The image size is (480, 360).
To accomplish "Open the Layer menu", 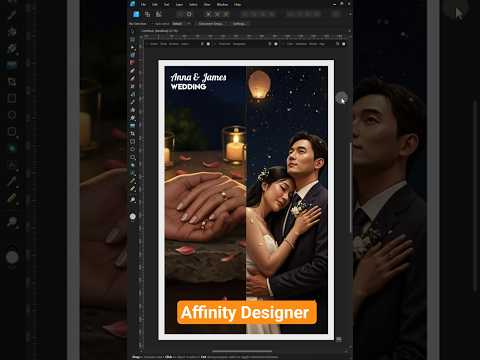I will (179, 4).
